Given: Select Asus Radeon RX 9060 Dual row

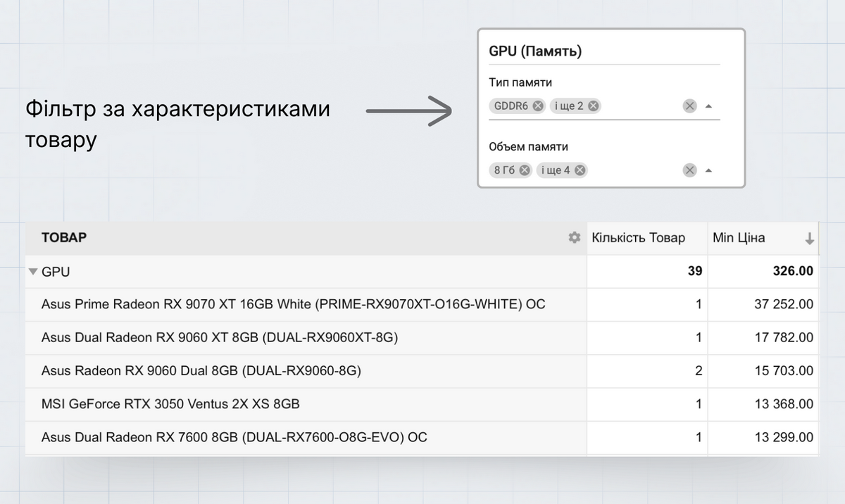Looking at the screenshot, I should point(201,371).
